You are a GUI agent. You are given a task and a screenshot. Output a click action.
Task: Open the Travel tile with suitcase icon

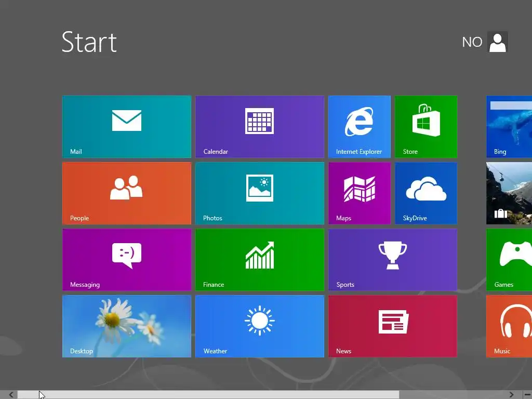click(509, 193)
